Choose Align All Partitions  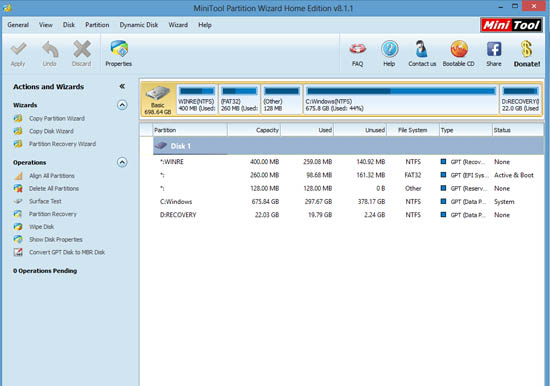52,175
